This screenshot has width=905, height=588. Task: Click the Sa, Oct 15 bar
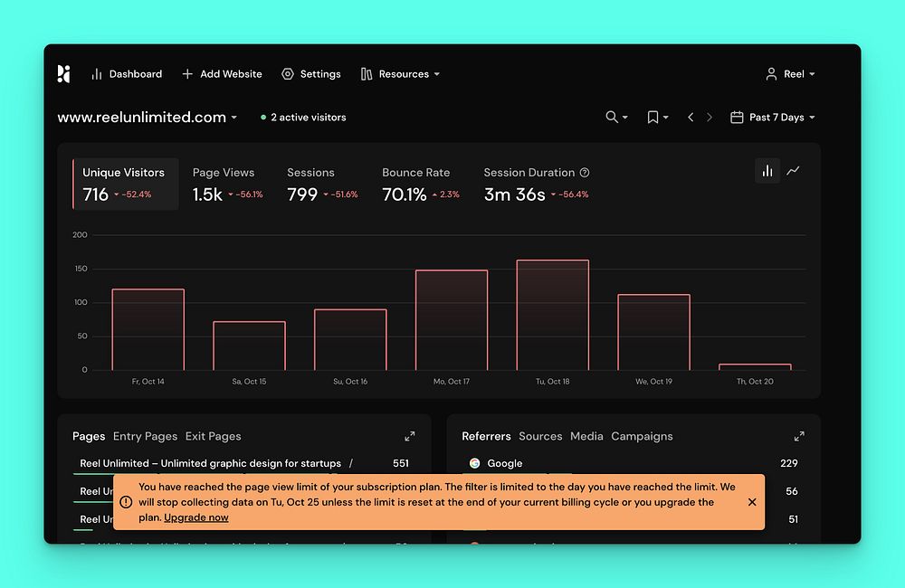click(x=250, y=346)
